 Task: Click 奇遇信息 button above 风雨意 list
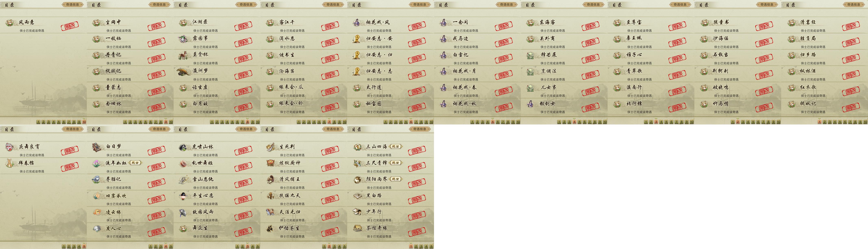tap(72, 5)
